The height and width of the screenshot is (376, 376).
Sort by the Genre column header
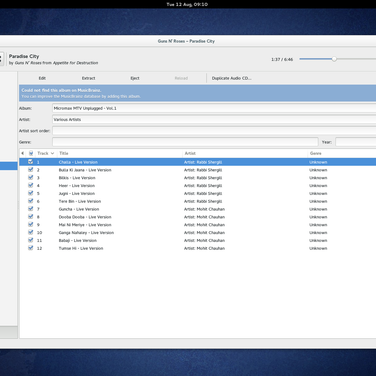342,153
